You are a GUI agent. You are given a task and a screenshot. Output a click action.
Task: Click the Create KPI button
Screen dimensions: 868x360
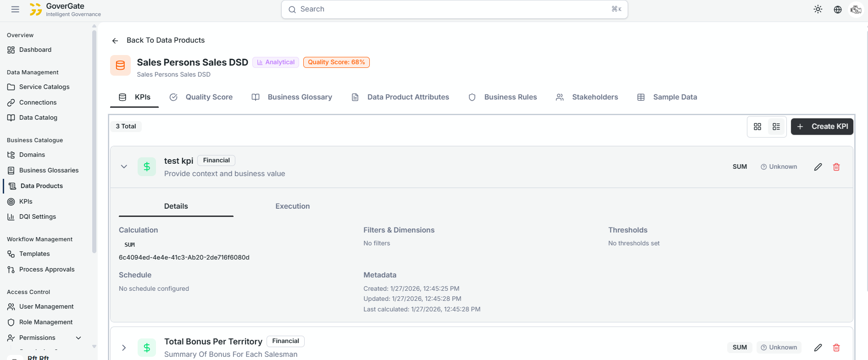tap(822, 127)
